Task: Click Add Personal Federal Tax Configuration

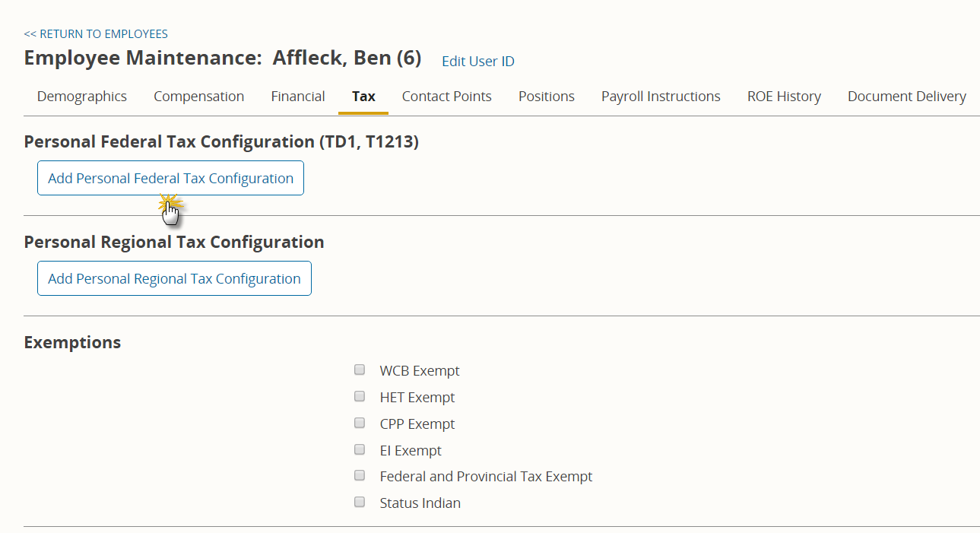Action: (170, 178)
